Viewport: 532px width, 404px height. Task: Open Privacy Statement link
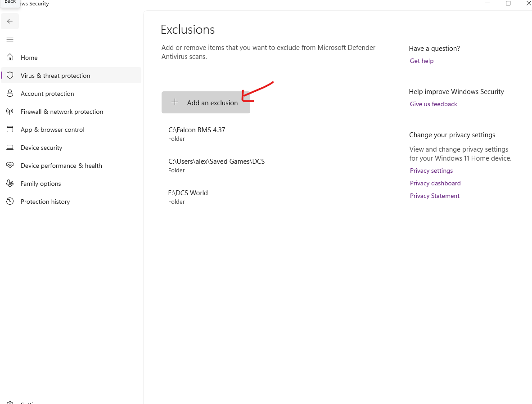coord(434,196)
